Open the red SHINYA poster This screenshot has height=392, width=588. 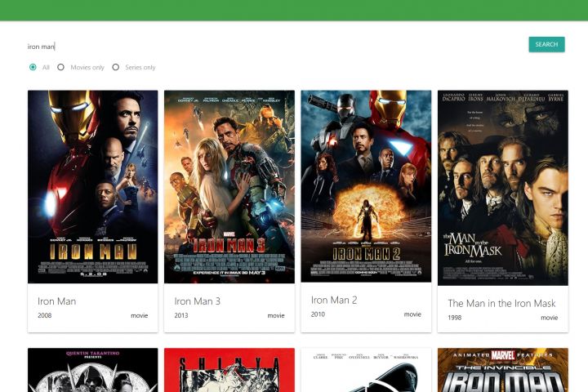coord(229,370)
